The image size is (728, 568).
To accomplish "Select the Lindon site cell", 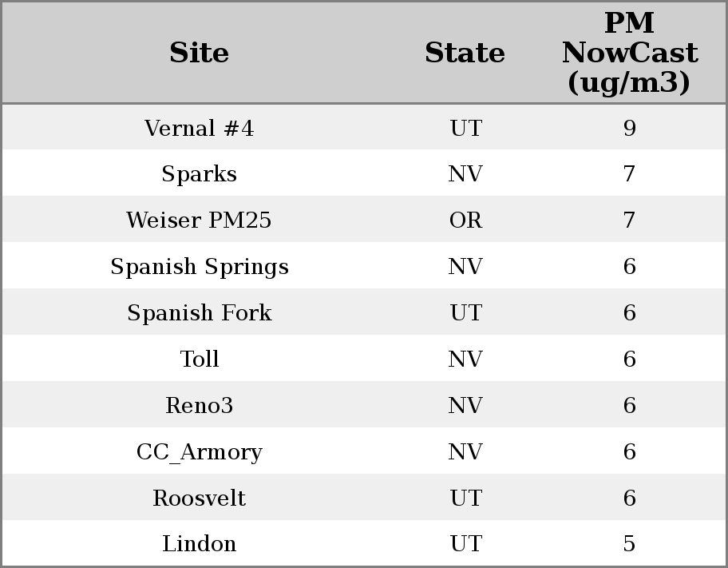I will tap(199, 544).
